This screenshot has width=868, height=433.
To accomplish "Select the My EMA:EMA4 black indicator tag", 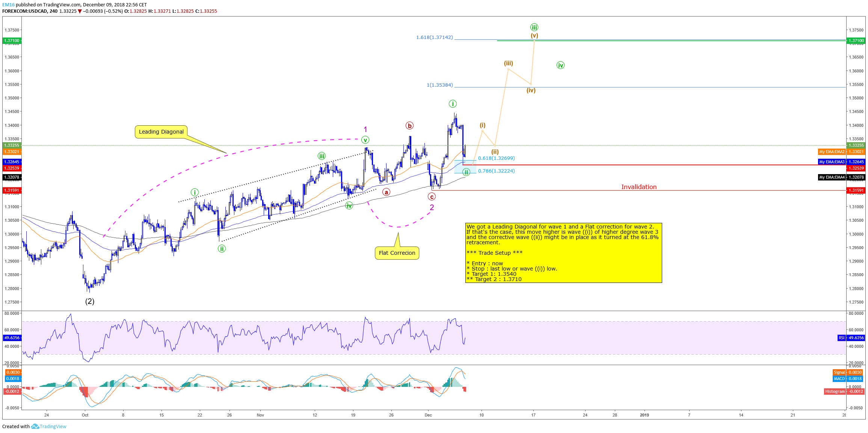I will 832,177.
